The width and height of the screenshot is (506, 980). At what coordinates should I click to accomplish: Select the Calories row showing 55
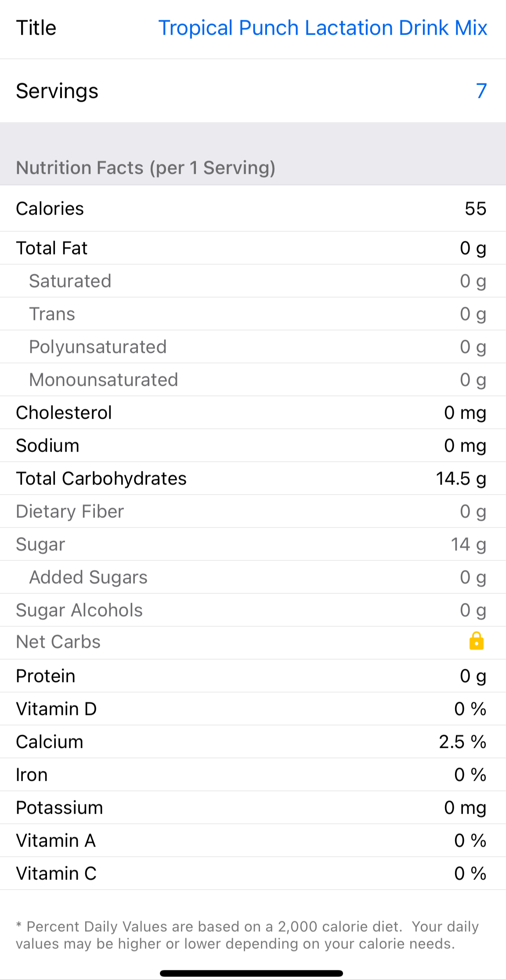click(253, 208)
